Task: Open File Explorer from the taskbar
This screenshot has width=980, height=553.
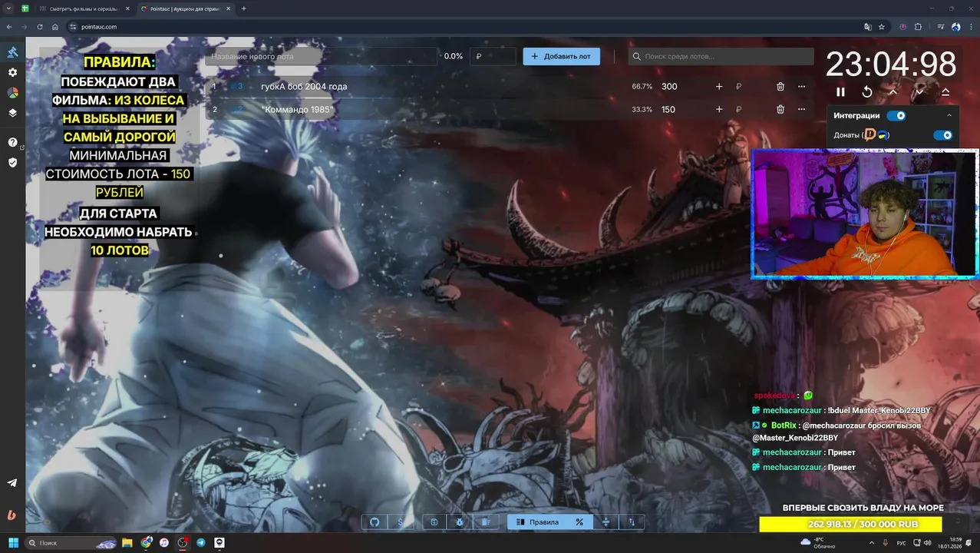Action: (127, 543)
